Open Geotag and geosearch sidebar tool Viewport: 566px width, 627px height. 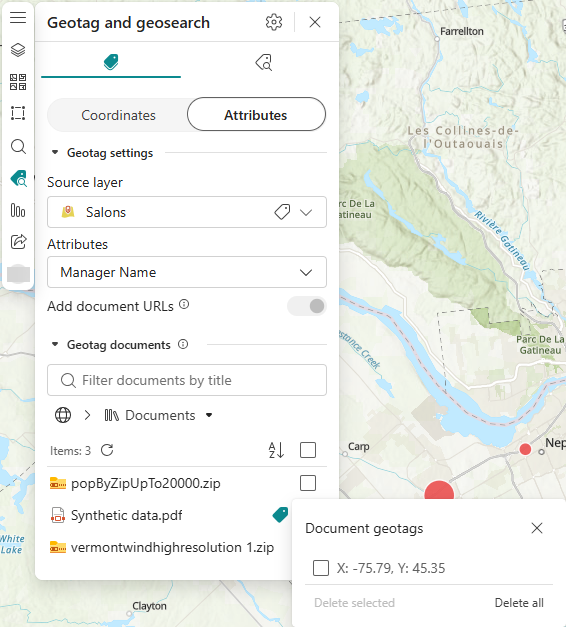click(18, 178)
